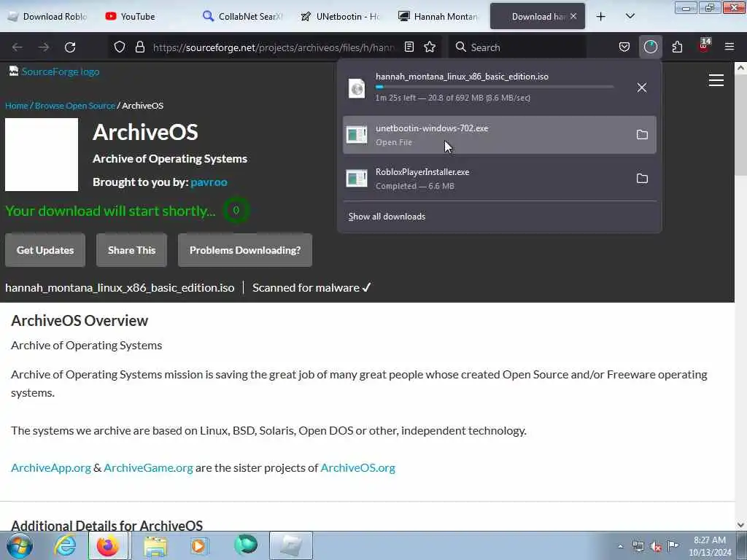The width and height of the screenshot is (747, 560).
Task: Open the ad blocker extension with badge 14
Action: point(704,46)
